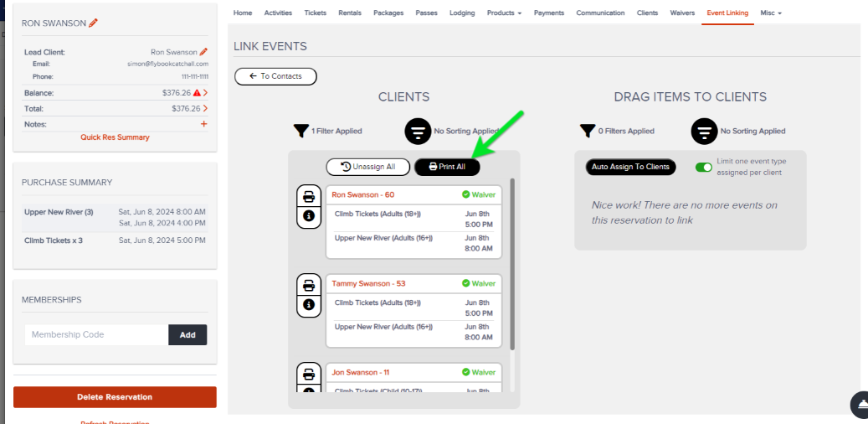
Task: Click Jon Swanson's Waiver checkmark
Action: click(x=465, y=372)
